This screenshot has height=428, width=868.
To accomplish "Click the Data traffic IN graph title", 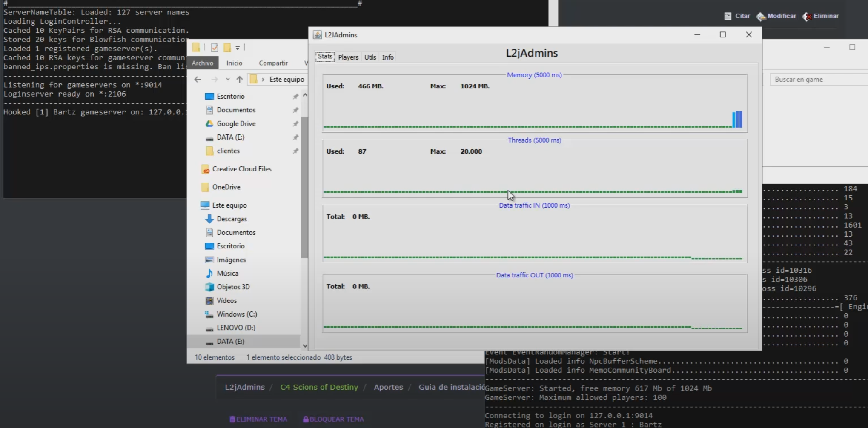I will coord(534,205).
